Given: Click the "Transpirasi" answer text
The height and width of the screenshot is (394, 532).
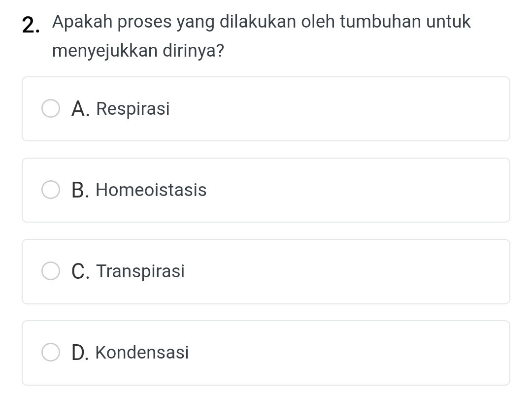Looking at the screenshot, I should (140, 271).
